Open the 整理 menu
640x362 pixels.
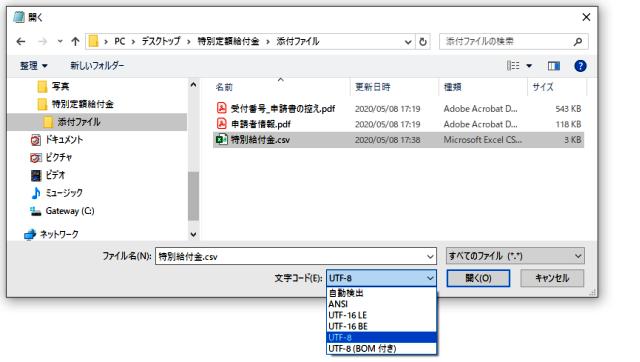[x=33, y=66]
